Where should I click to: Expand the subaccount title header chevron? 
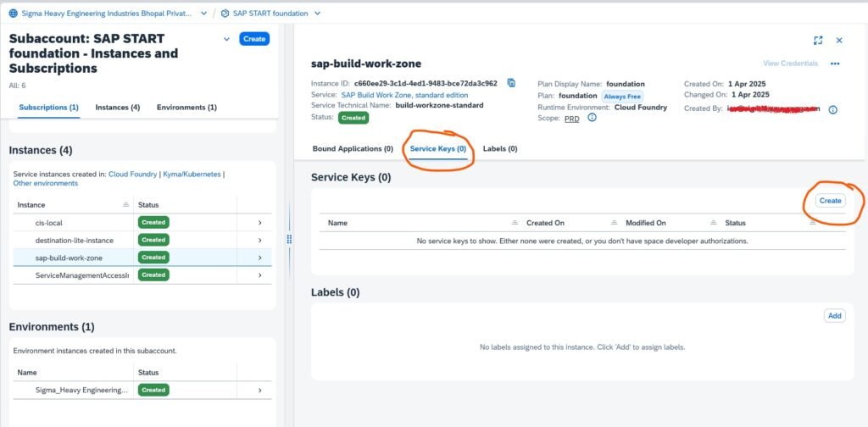(225, 39)
